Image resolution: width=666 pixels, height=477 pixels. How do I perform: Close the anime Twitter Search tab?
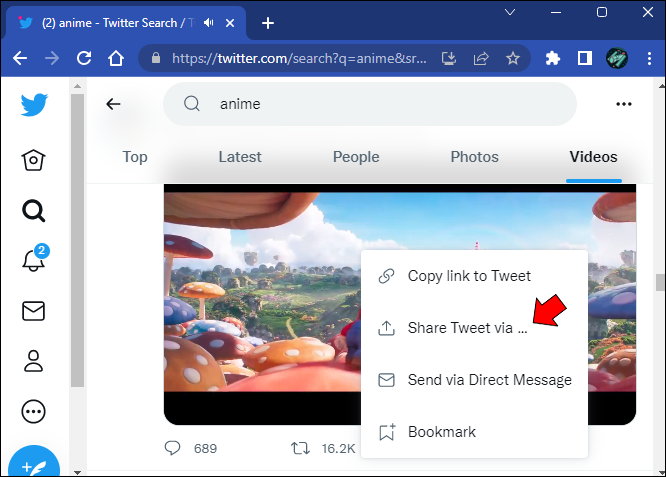[x=230, y=23]
